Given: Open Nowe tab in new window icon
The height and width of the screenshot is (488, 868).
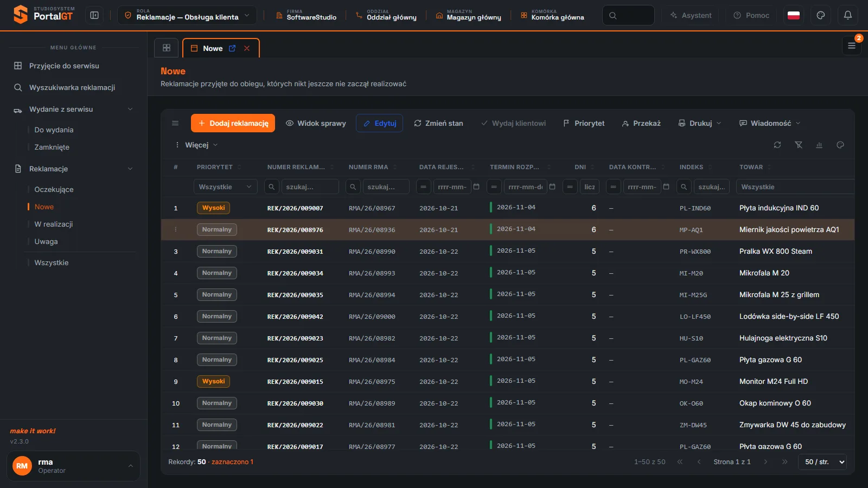Looking at the screenshot, I should click(x=232, y=48).
